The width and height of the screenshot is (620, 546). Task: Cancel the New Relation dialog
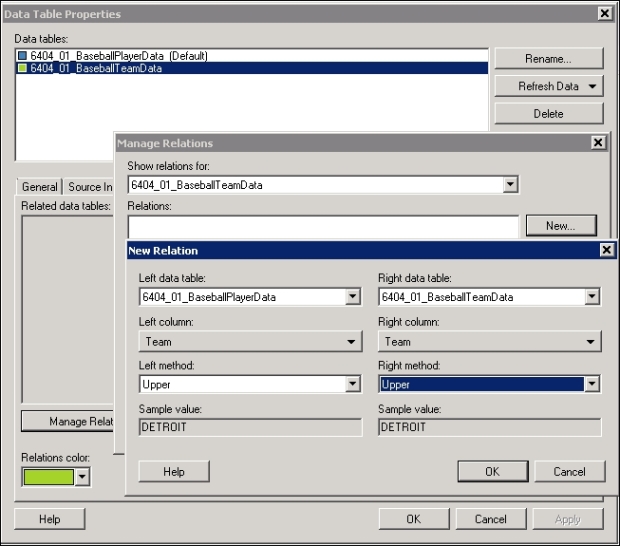click(568, 471)
